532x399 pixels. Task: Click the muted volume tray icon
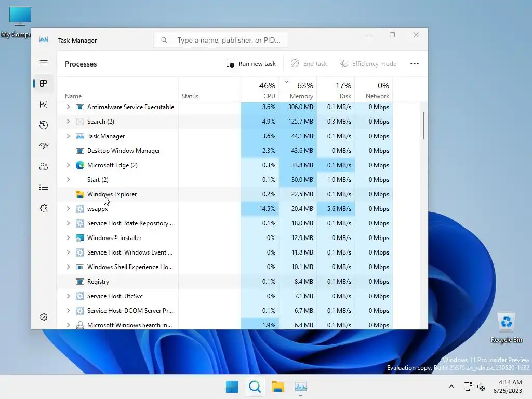coord(481,387)
